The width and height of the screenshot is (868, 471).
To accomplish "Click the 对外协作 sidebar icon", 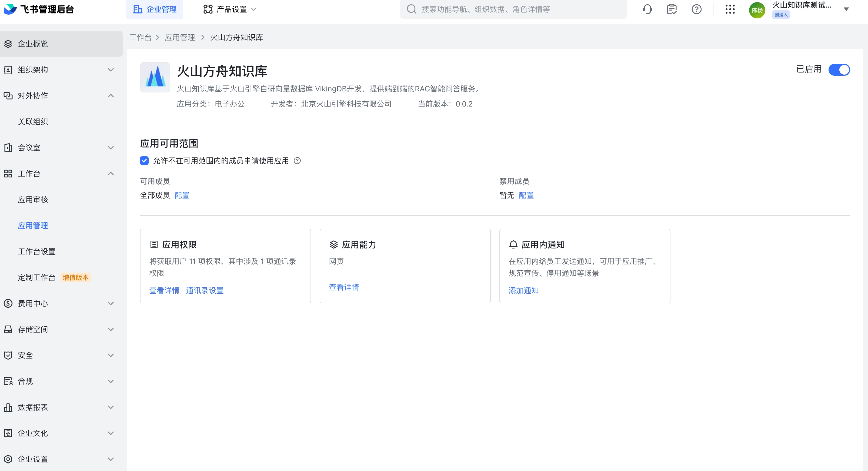I will (8, 96).
